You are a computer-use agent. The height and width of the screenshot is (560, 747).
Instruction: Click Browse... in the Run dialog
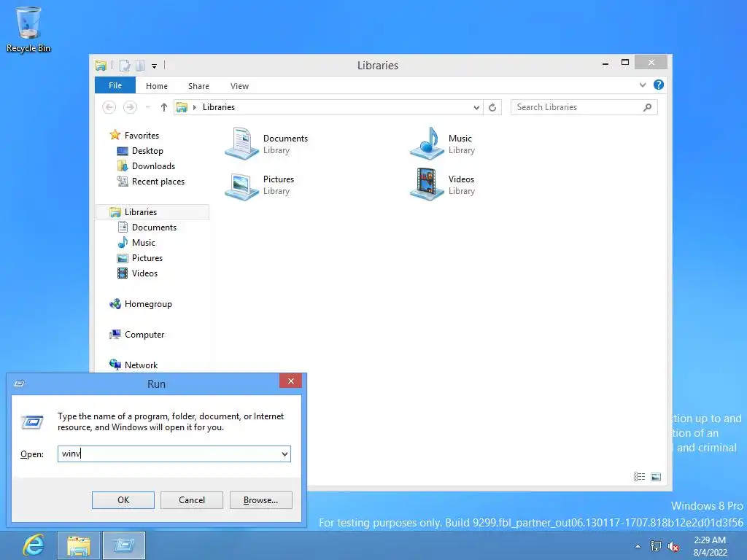tap(260, 500)
